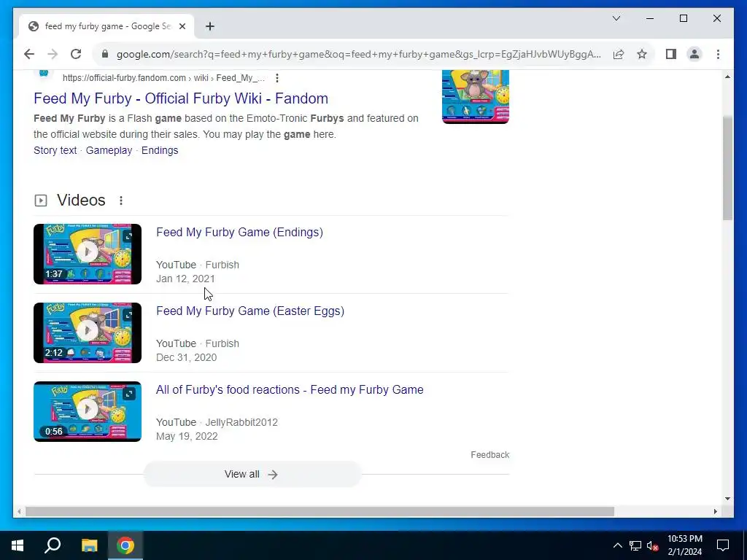Click the muted volume tray icon
The width and height of the screenshot is (747, 560).
tap(652, 545)
